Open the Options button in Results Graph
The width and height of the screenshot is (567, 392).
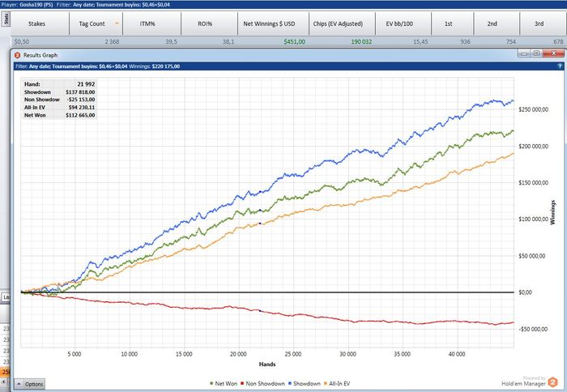[30, 384]
